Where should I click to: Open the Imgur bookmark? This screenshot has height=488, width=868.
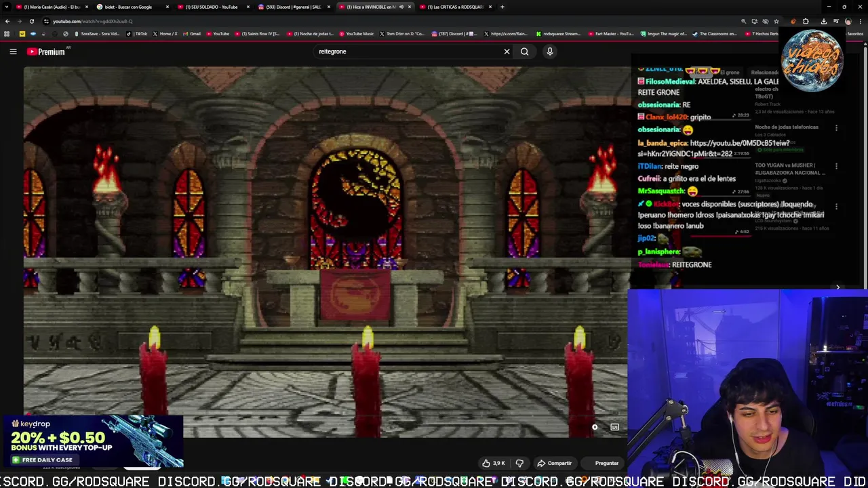(664, 33)
